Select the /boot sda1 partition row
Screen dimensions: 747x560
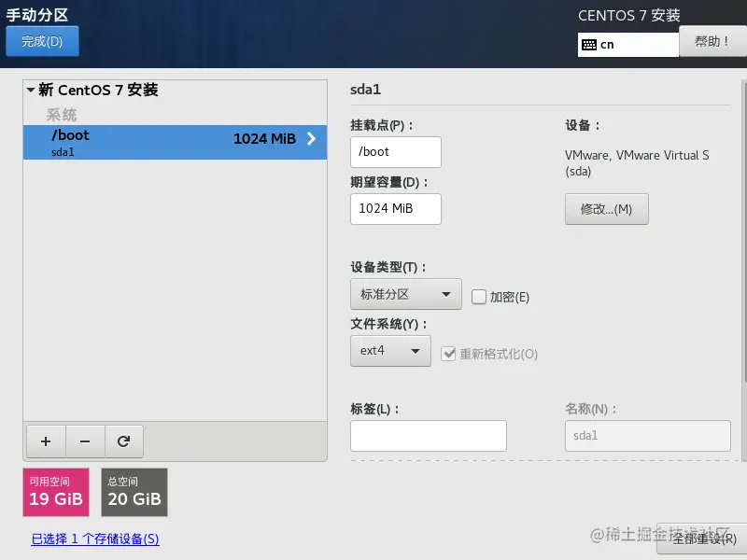pos(175,142)
